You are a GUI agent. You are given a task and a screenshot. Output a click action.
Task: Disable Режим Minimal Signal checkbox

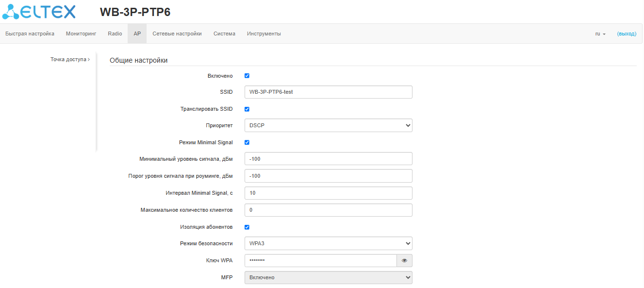click(247, 143)
